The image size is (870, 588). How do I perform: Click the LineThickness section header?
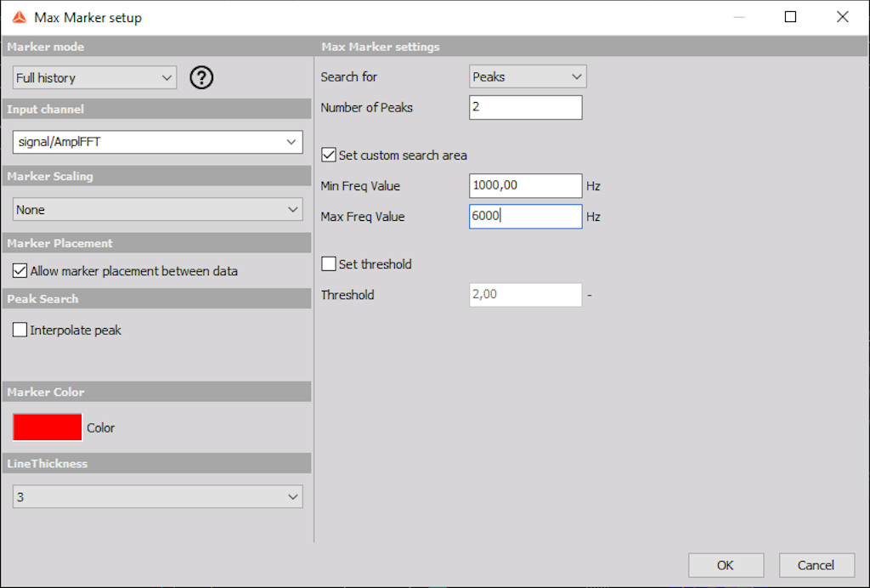pyautogui.click(x=156, y=463)
